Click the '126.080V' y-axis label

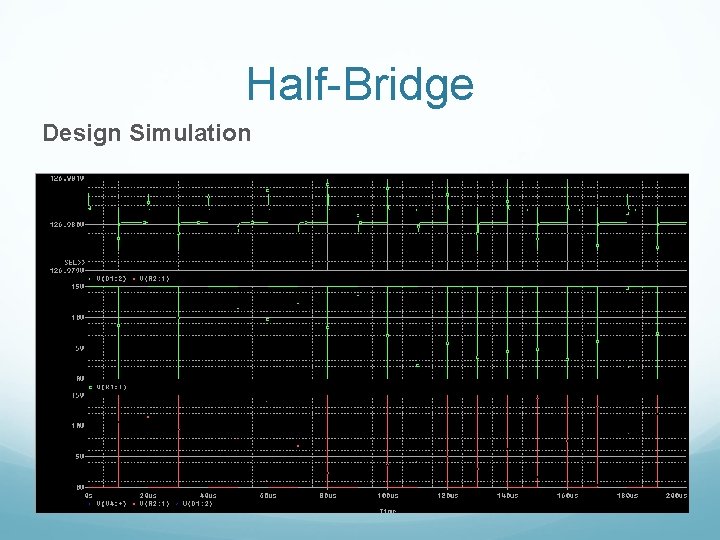tap(67, 224)
